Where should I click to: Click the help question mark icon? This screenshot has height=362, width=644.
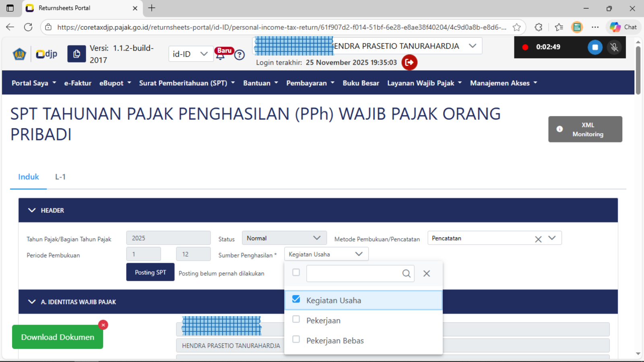tap(239, 55)
